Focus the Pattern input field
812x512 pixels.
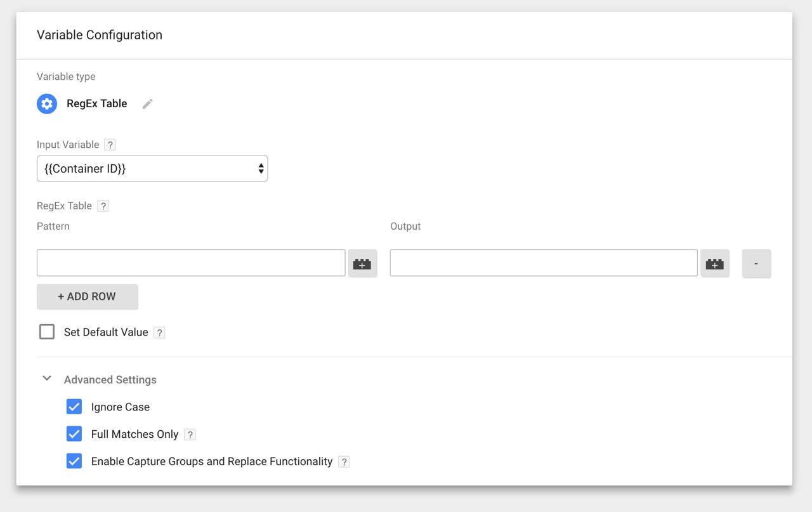point(191,263)
